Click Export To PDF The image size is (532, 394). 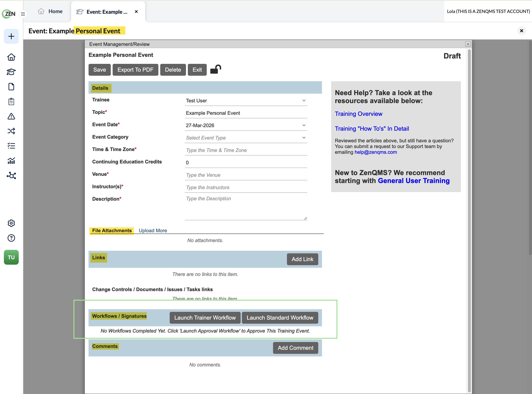coord(135,70)
